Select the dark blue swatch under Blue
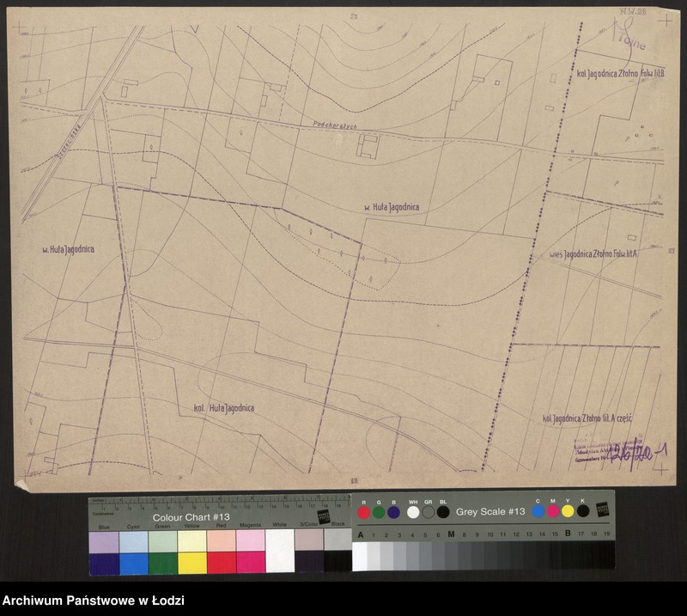The width and height of the screenshot is (687, 616). 103,563
